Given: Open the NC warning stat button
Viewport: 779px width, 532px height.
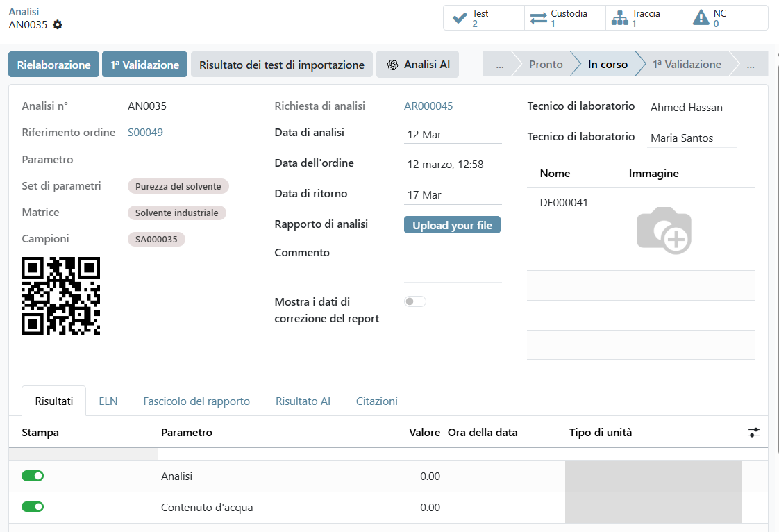Looking at the screenshot, I should pos(727,18).
